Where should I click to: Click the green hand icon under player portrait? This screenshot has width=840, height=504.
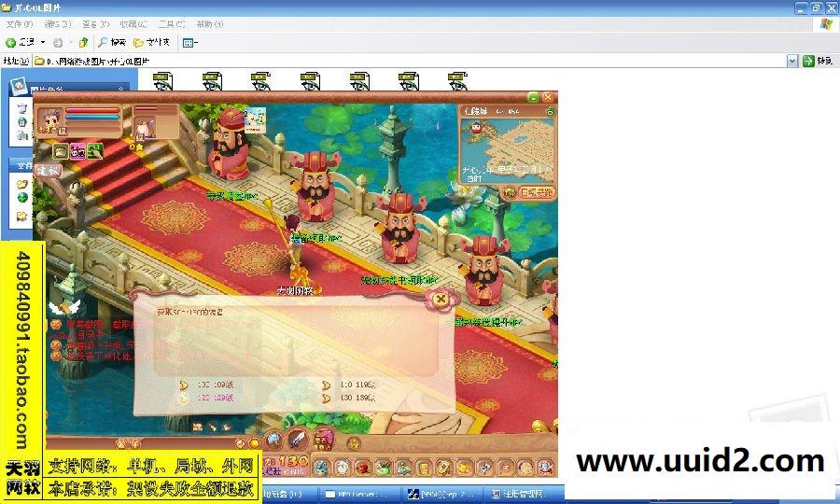coord(95,151)
